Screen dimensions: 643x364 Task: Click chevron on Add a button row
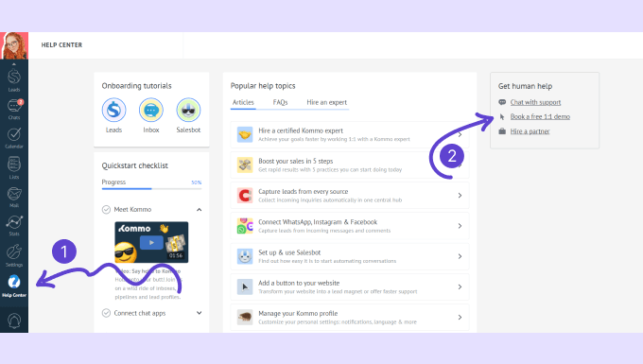click(x=460, y=286)
